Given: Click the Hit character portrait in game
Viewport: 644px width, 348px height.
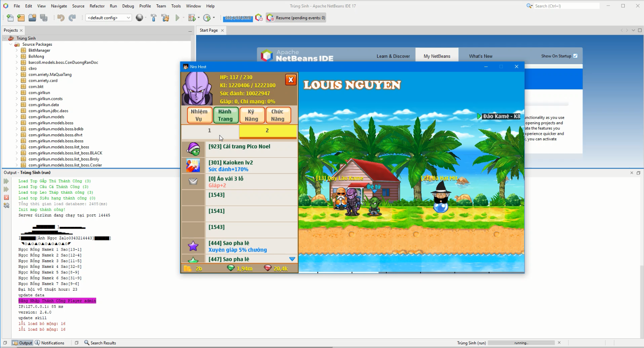Looking at the screenshot, I should click(x=197, y=89).
